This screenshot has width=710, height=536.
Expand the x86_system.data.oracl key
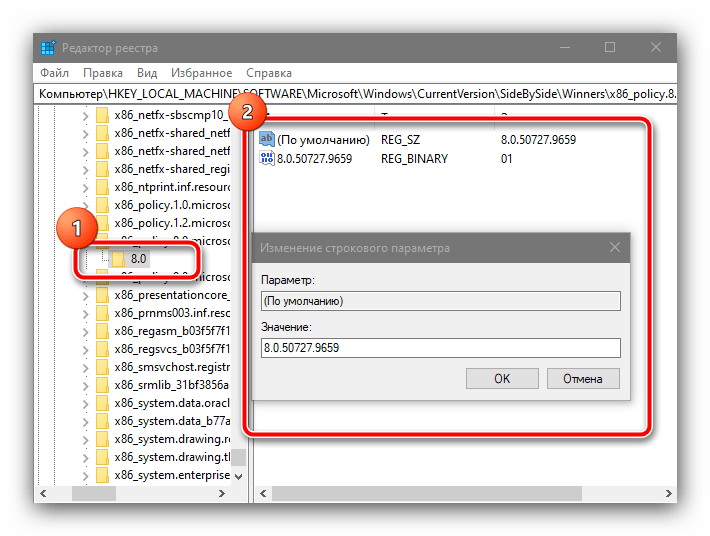point(86,404)
